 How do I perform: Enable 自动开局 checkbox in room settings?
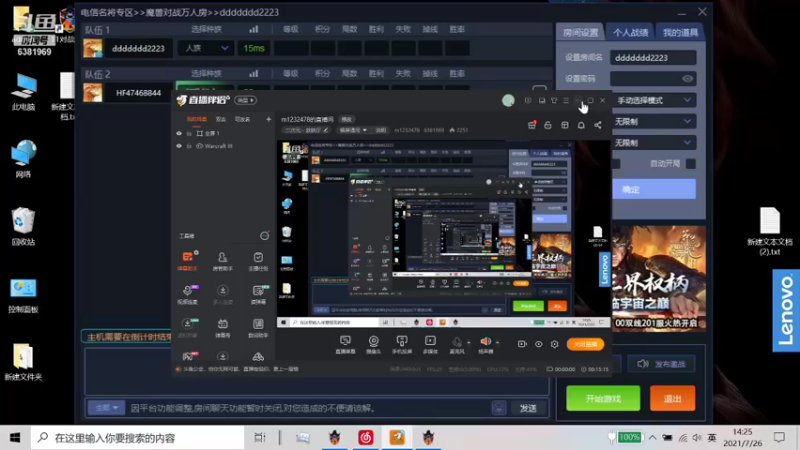(691, 164)
